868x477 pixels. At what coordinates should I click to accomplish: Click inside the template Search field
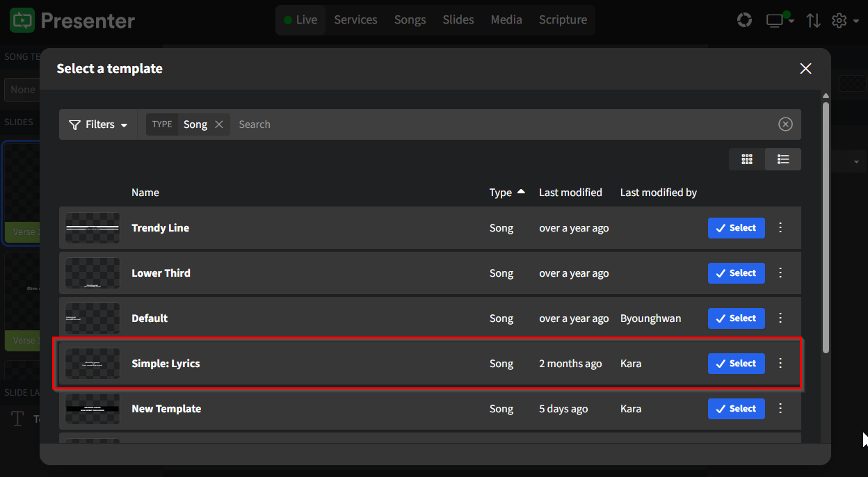(348, 124)
